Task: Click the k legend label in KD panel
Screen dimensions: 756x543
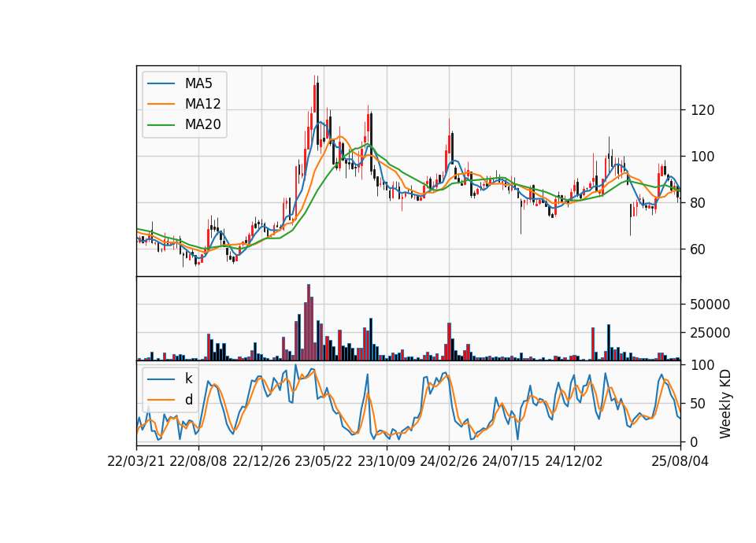Action: click(x=188, y=379)
